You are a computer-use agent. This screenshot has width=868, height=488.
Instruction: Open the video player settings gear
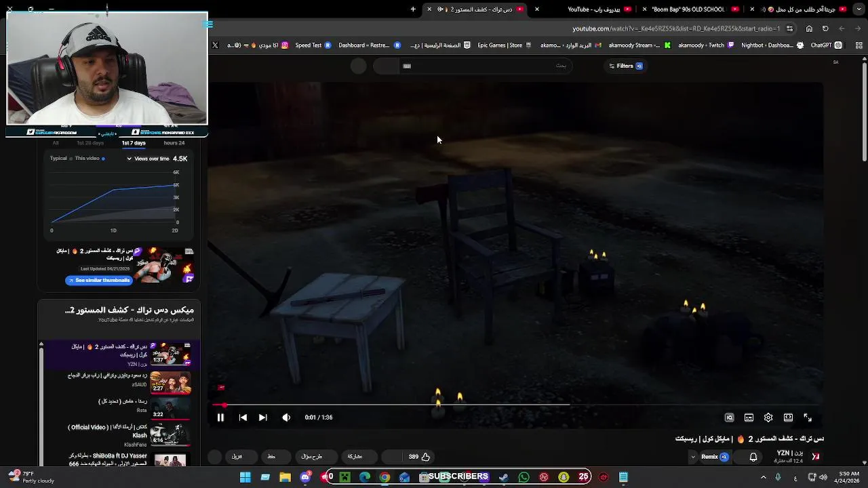pos(768,418)
